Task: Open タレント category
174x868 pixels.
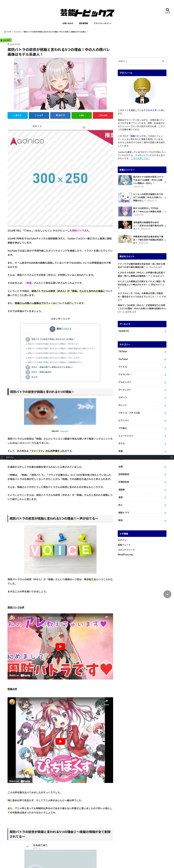Action: click(142, 405)
